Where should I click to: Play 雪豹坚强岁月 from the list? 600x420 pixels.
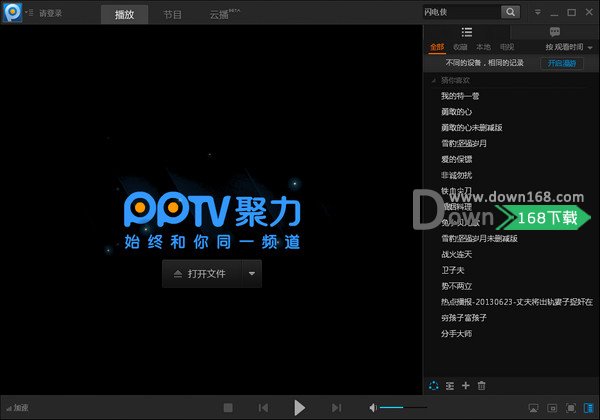point(464,143)
